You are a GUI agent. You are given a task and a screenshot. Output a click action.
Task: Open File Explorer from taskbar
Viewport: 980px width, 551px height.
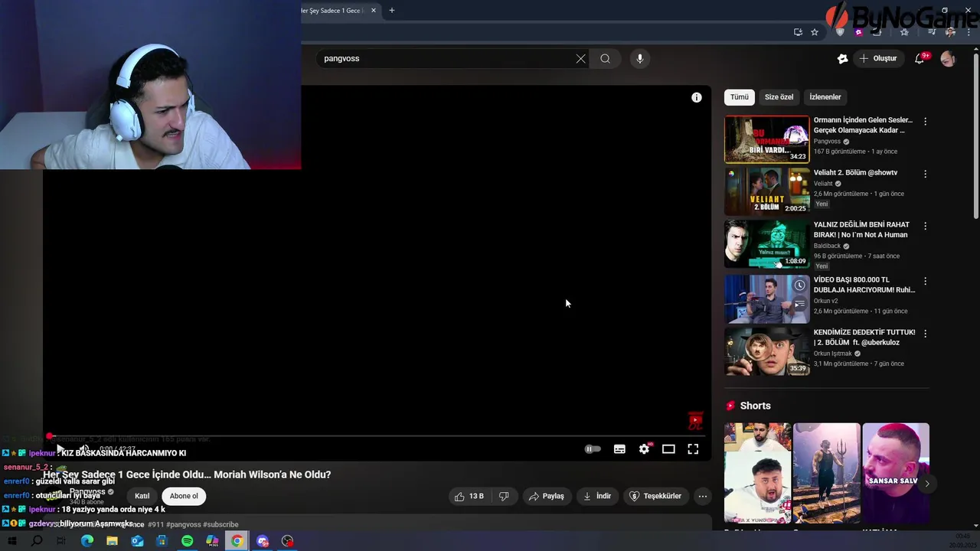coord(113,541)
